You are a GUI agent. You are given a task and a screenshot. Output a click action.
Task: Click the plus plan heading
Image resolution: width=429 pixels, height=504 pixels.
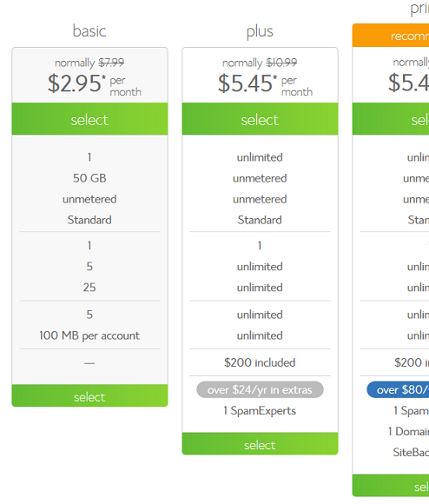click(x=260, y=32)
